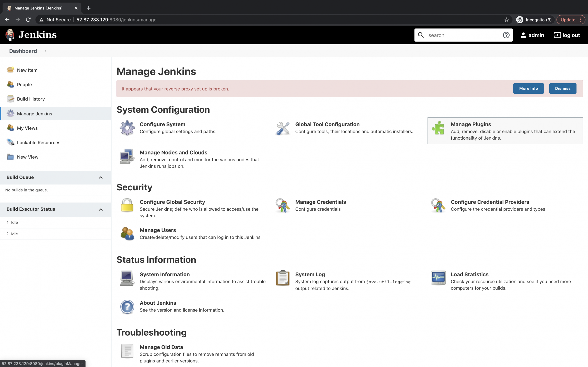Screen dimensions: 588x367
Task: Click the Configure System gear icon
Action: (127, 128)
